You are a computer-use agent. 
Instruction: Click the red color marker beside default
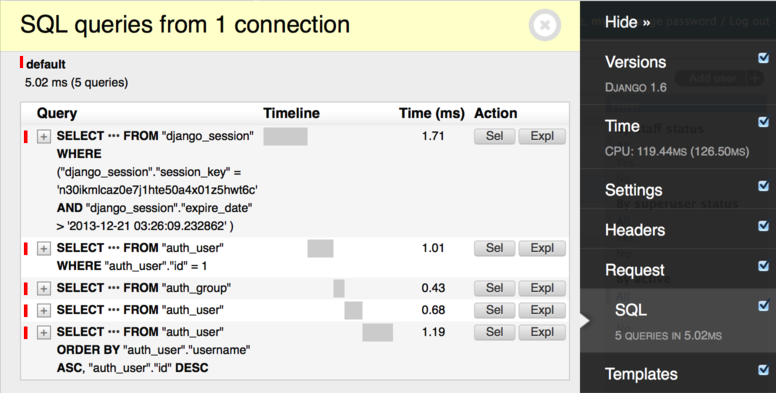tap(21, 62)
